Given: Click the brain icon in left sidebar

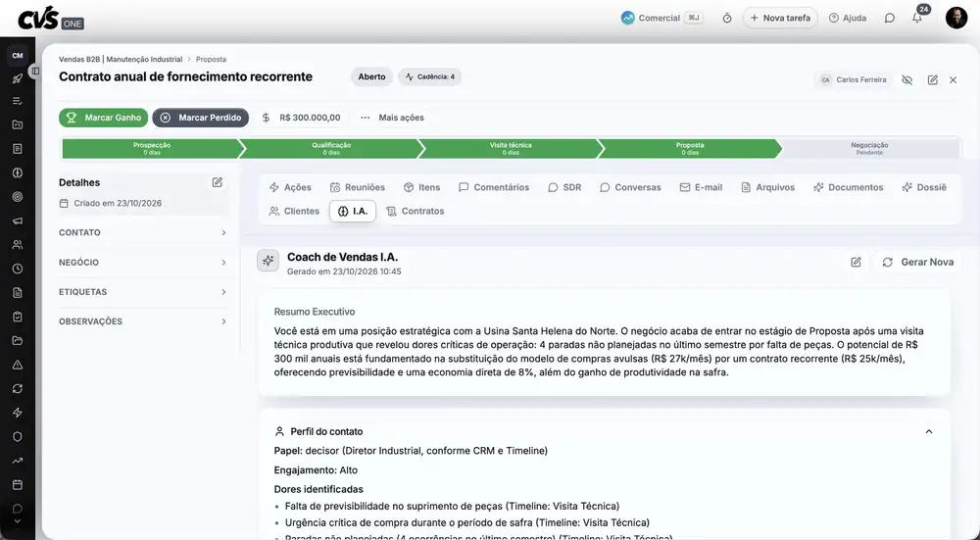Looking at the screenshot, I should (18, 173).
